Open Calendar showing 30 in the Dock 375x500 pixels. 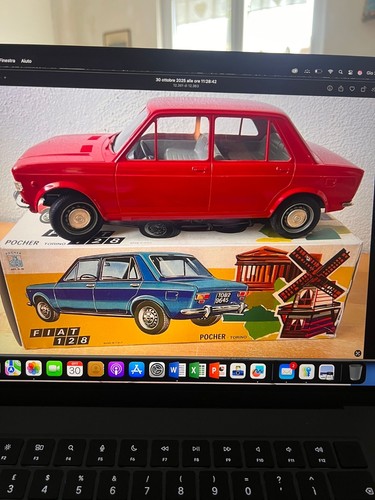[75, 369]
